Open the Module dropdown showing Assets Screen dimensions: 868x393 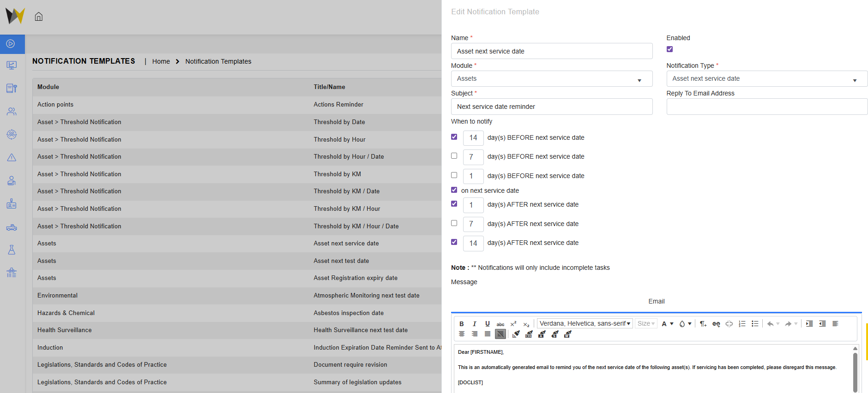[551, 79]
